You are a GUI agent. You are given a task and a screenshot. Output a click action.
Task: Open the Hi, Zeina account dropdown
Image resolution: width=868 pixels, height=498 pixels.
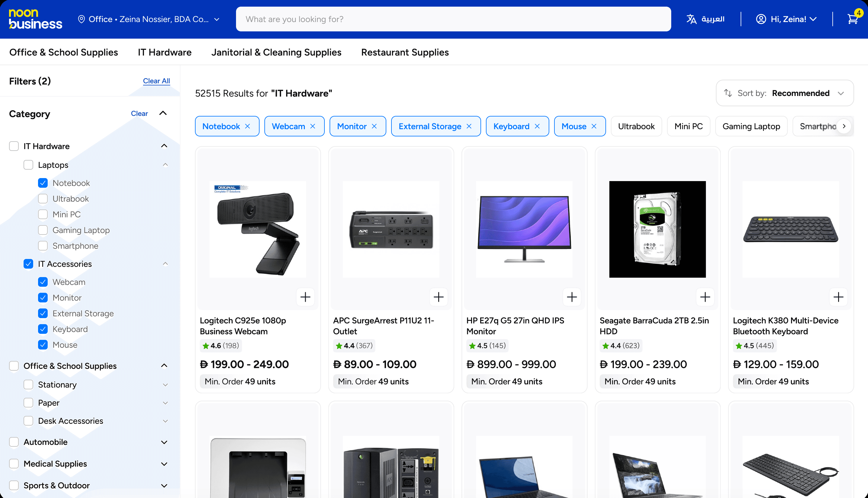point(786,19)
